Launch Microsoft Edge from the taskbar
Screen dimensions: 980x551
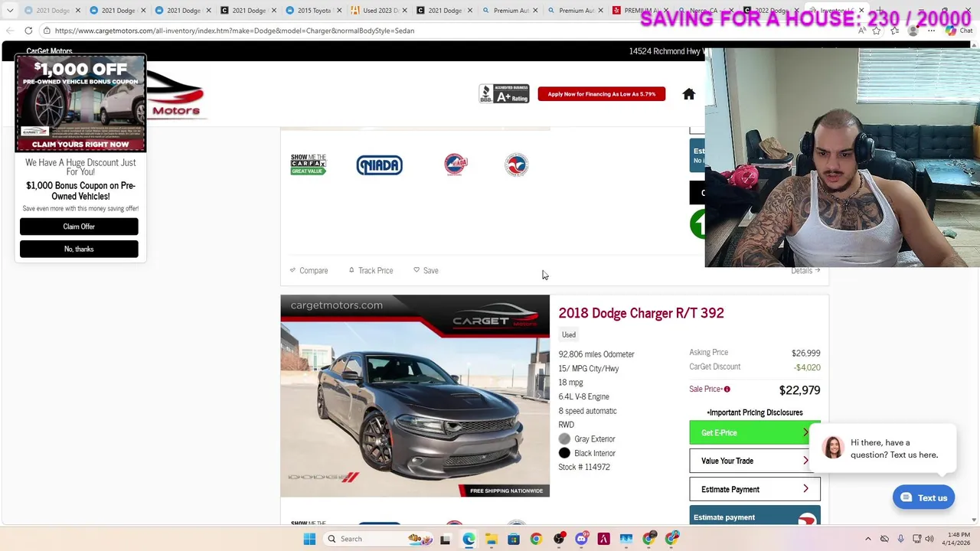coord(469,539)
